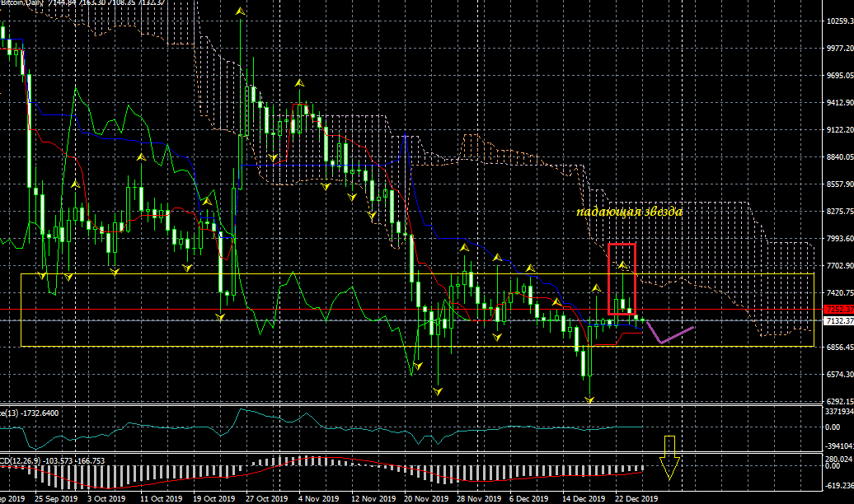854x504 pixels.
Task: Click the 6856.45 value on price scale
Action: [838, 348]
